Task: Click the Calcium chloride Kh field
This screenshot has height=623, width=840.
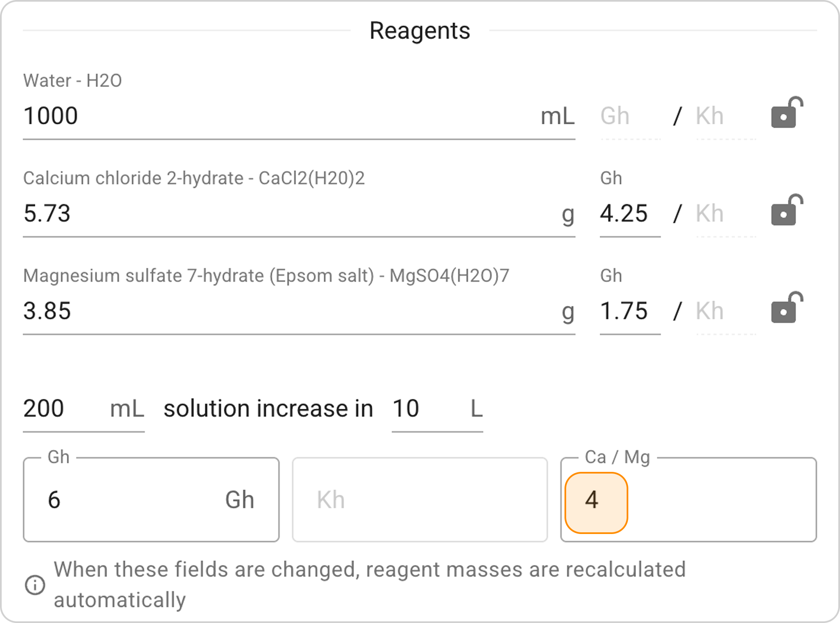Action: [x=725, y=213]
